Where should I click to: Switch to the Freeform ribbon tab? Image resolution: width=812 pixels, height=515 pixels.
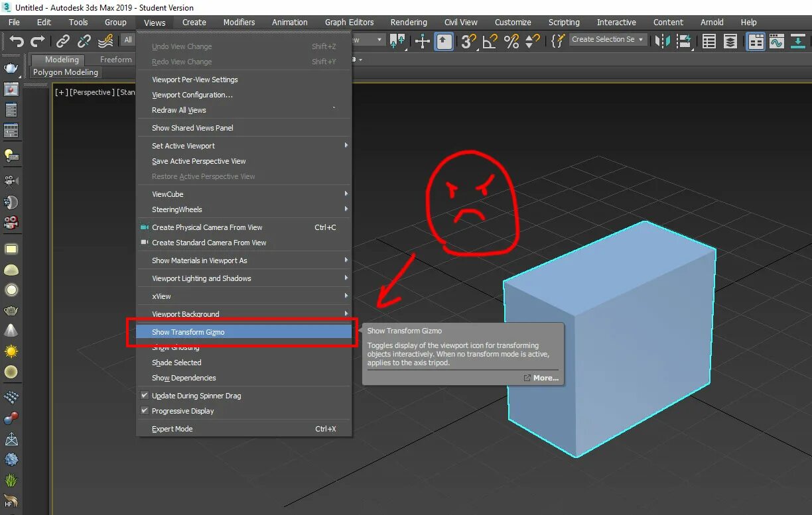click(x=115, y=60)
